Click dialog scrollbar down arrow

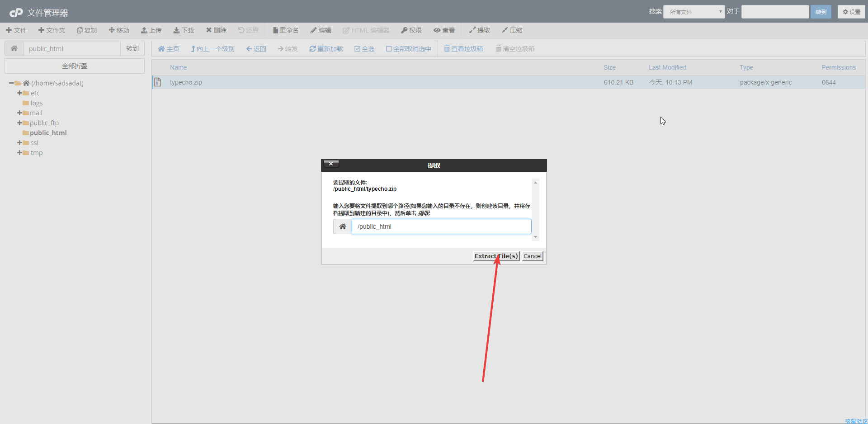(535, 237)
